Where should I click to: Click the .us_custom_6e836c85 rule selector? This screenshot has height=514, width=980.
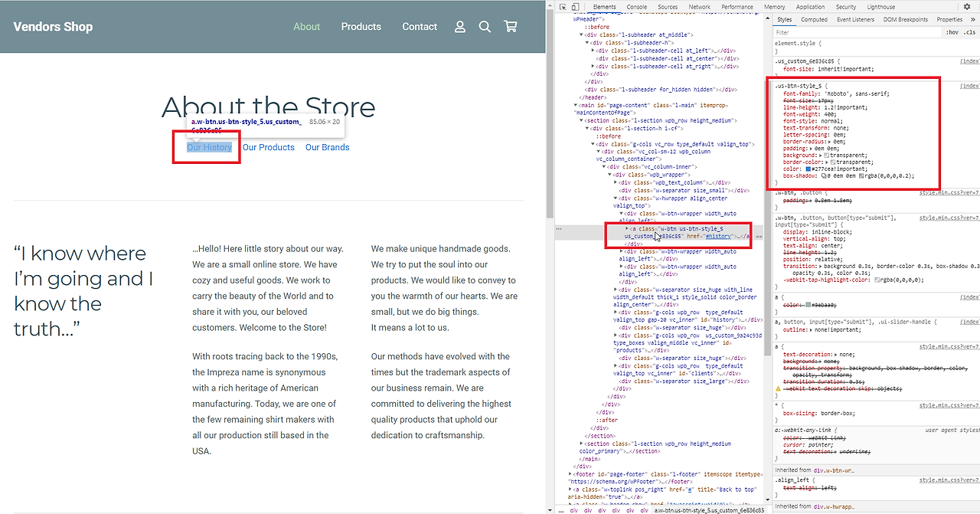[x=806, y=61]
